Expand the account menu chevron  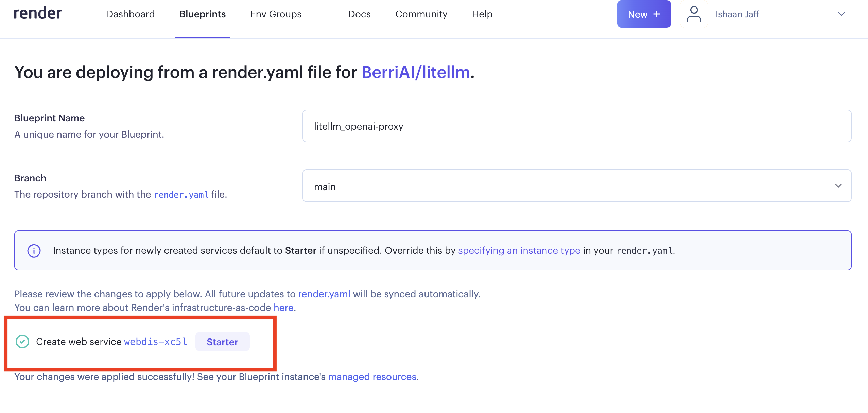[841, 14]
